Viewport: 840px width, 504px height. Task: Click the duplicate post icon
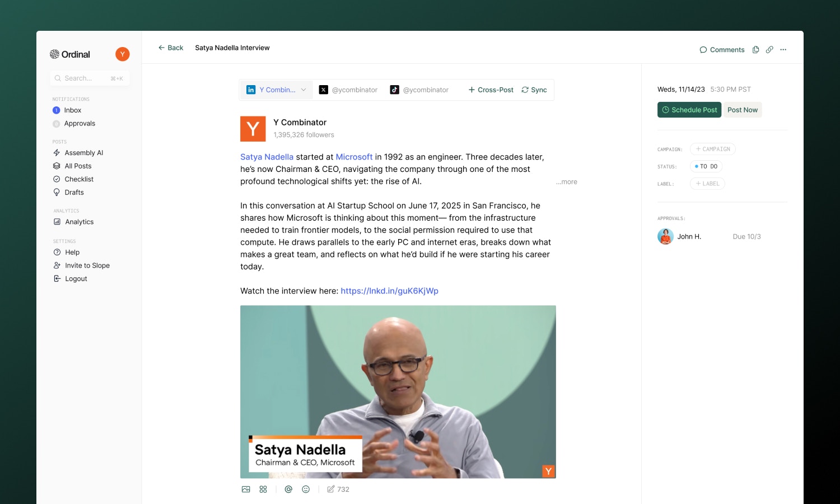tap(755, 50)
